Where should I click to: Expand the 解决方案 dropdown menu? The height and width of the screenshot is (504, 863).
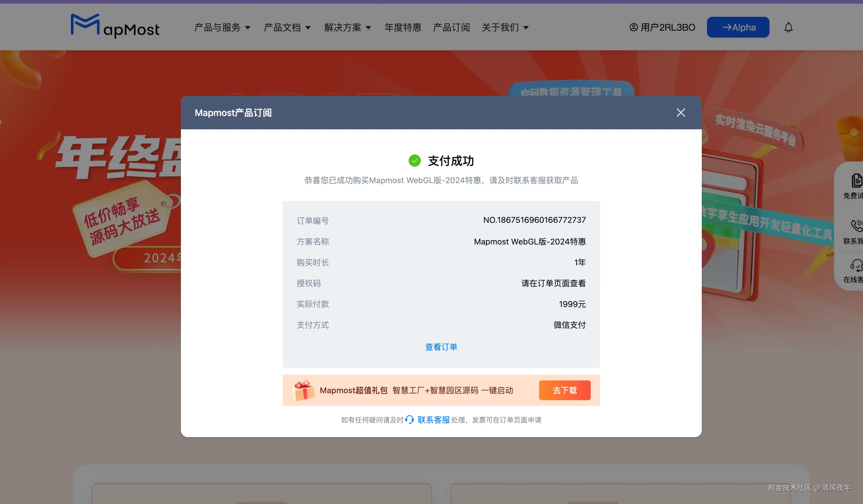[x=347, y=27]
